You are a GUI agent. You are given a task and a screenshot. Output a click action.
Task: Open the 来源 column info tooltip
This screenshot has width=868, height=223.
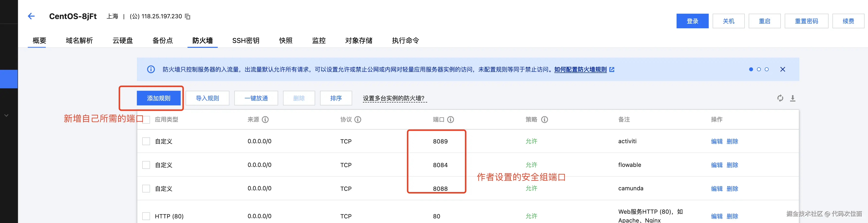coord(266,119)
